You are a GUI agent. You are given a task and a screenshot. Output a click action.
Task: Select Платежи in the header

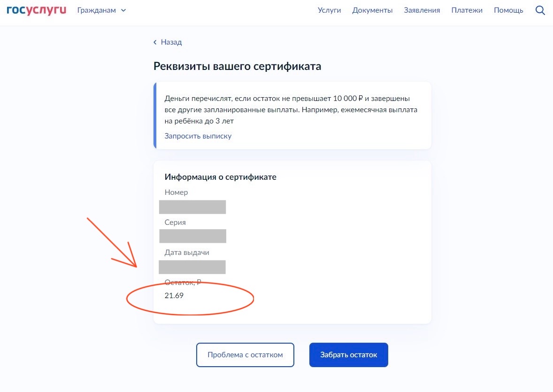(467, 10)
